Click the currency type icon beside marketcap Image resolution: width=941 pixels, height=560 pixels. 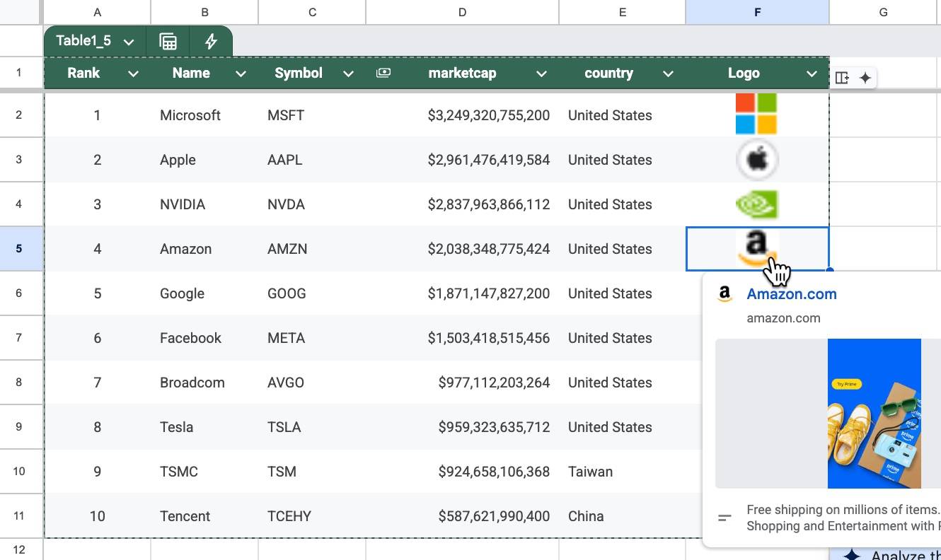(x=383, y=73)
